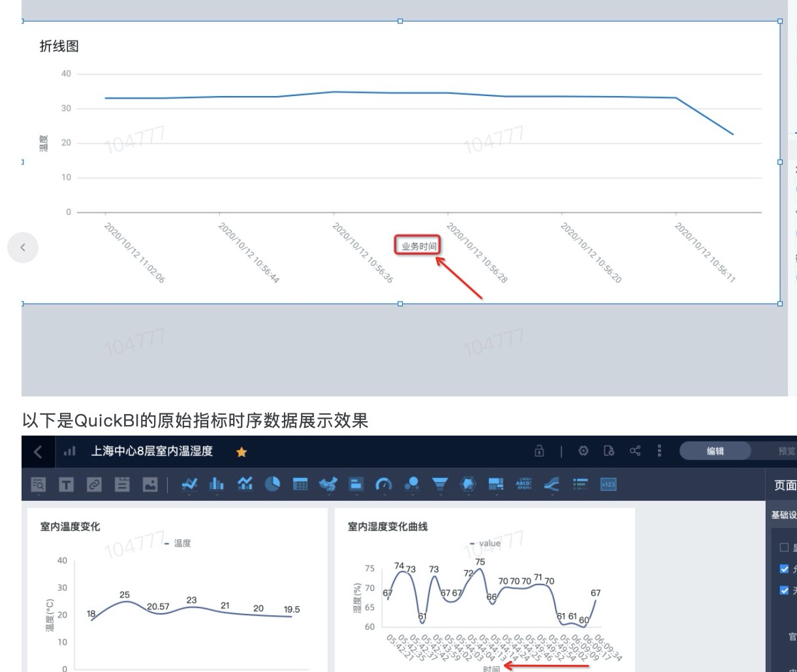This screenshot has width=797, height=672.
Task: Uncheck the second blue checkbox in 基础设置
Action: [x=784, y=590]
